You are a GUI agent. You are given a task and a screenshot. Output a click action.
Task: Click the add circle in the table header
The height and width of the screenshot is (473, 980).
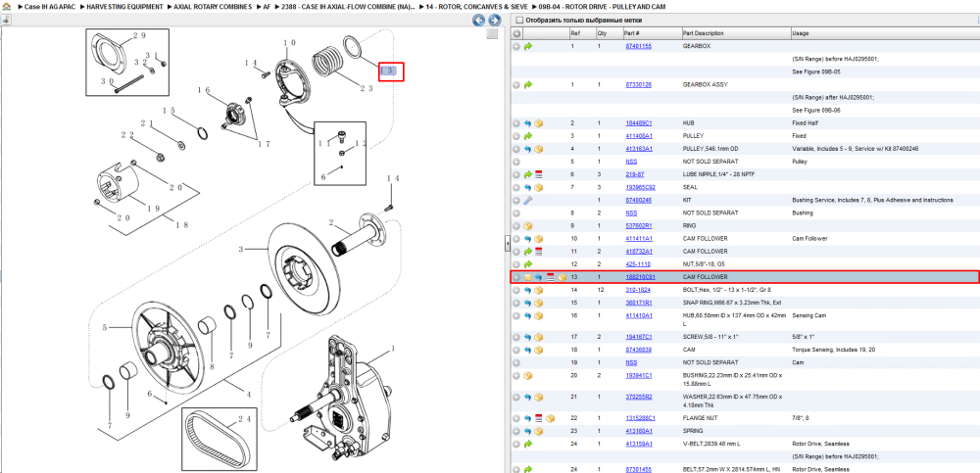pos(516,33)
